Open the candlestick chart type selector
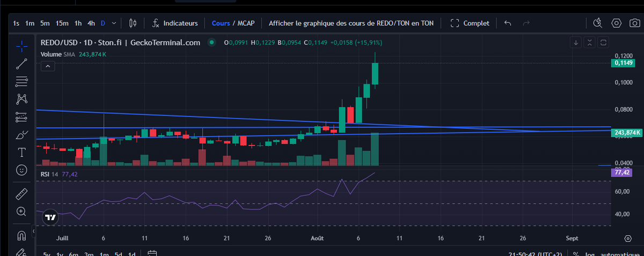 [133, 23]
